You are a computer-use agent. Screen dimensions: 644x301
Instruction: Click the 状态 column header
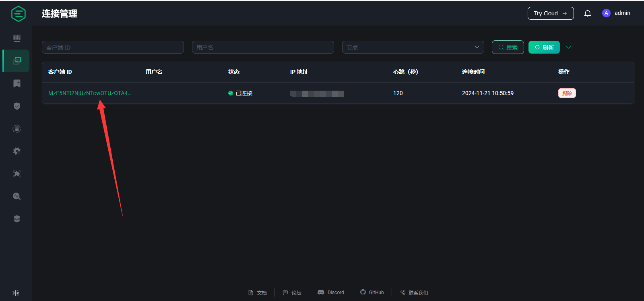click(234, 72)
